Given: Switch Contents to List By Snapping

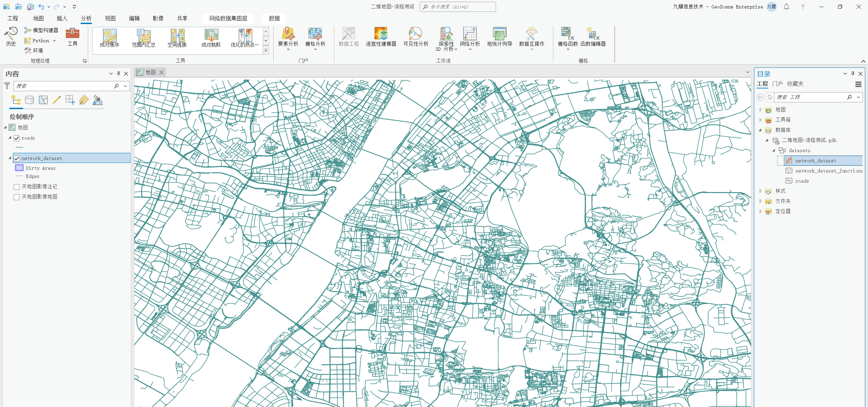Looking at the screenshot, I should tap(70, 100).
